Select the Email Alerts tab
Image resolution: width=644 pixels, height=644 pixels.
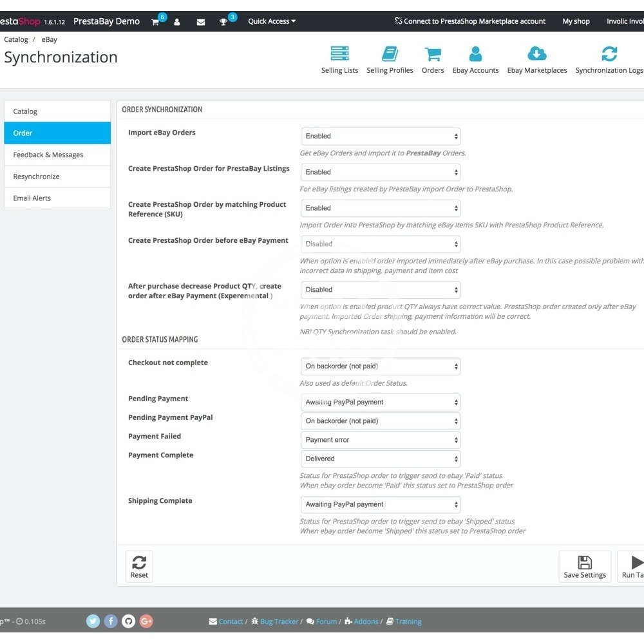click(x=57, y=198)
